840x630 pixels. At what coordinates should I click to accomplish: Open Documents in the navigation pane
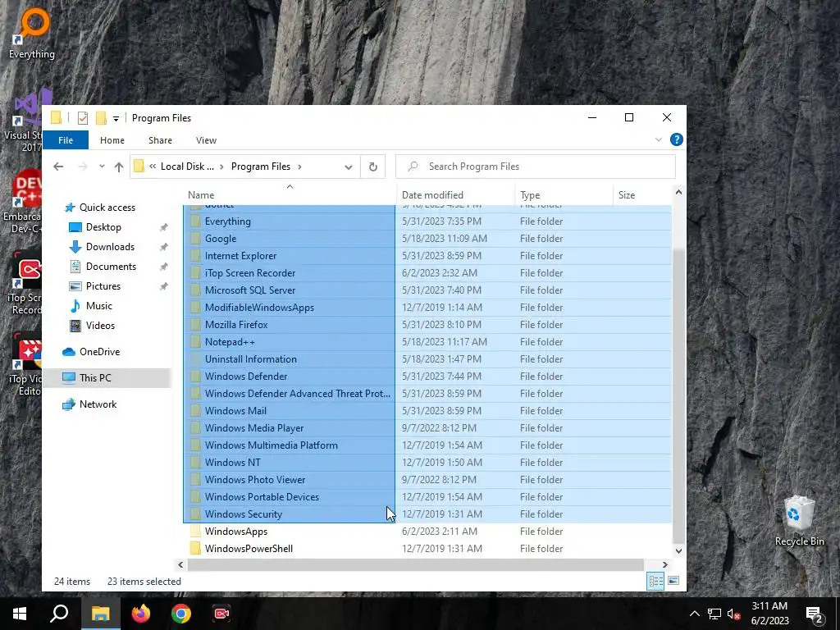pos(111,267)
